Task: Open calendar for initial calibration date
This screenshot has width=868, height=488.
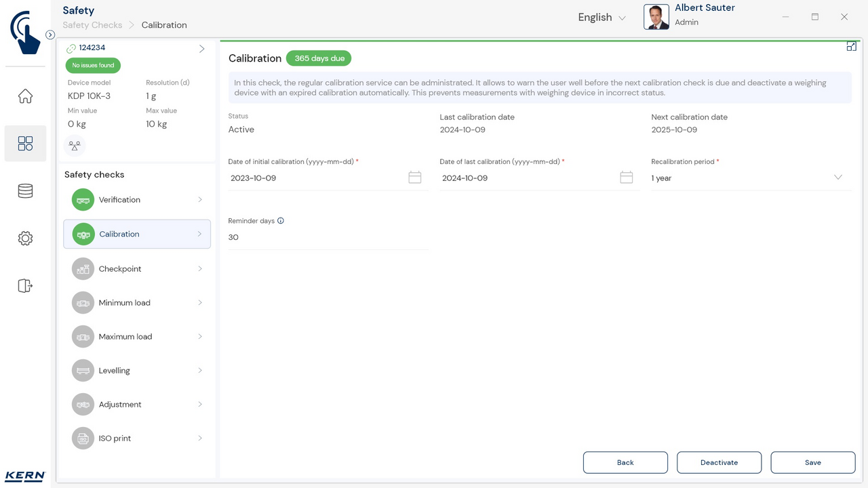Action: pos(414,178)
